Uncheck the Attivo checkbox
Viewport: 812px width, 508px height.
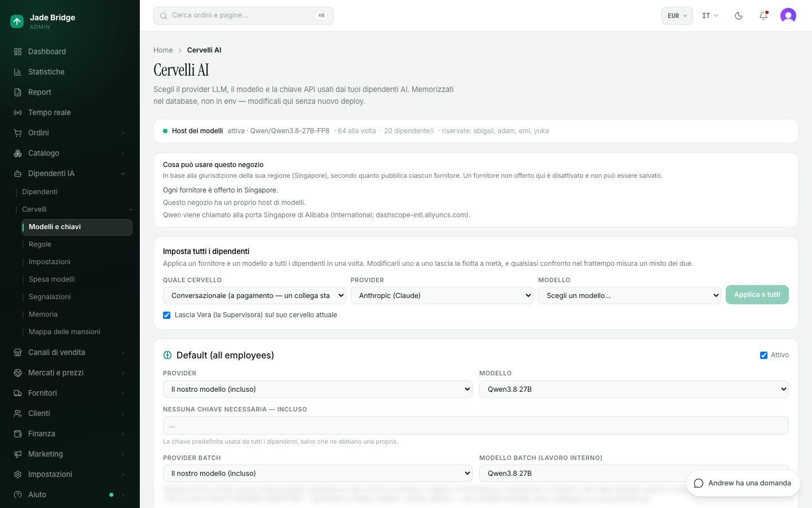[764, 355]
